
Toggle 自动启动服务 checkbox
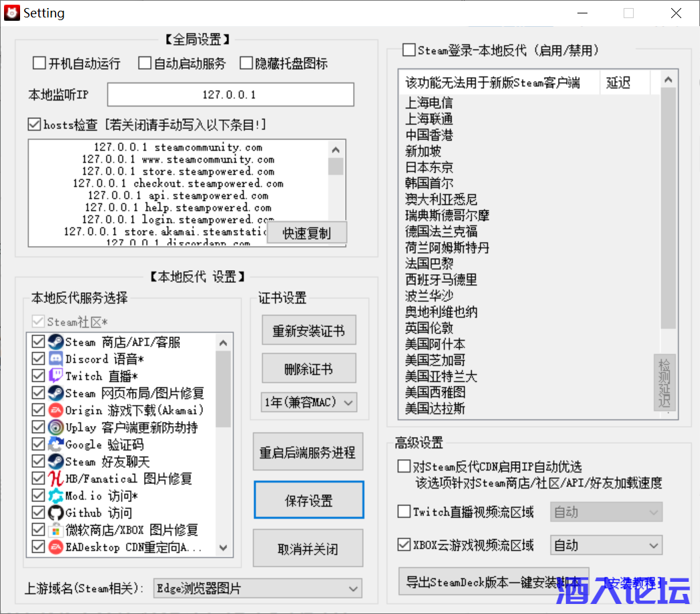coord(144,63)
